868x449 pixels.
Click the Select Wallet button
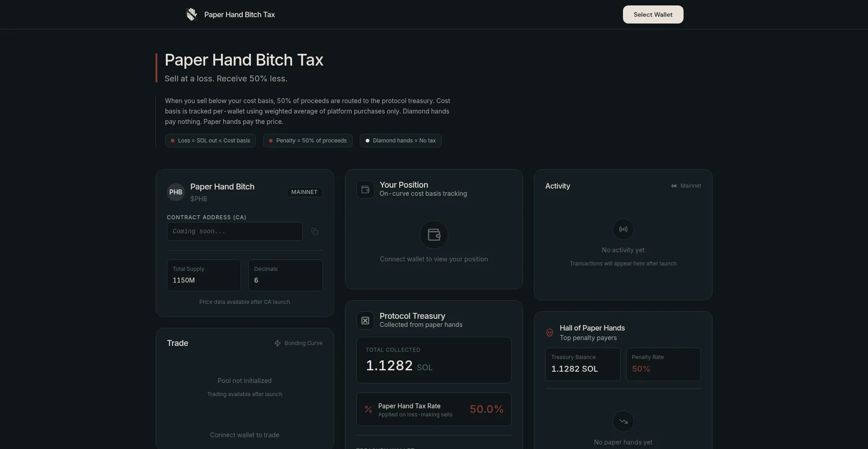pos(653,14)
